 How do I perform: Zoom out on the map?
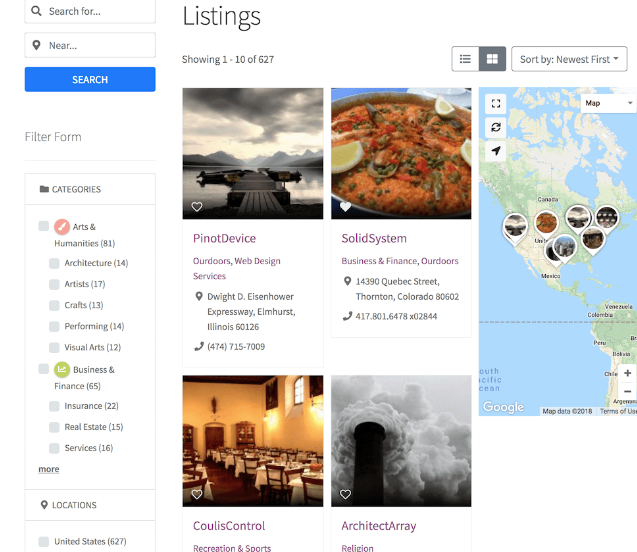[x=628, y=391]
